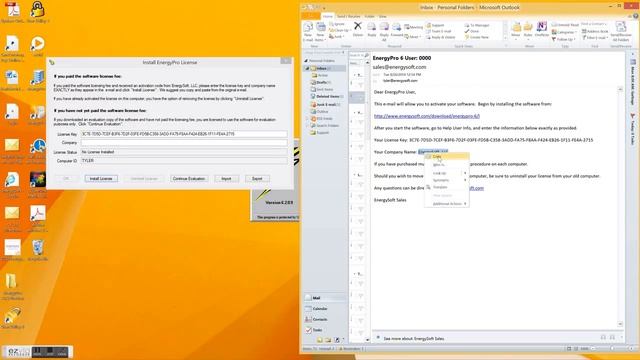The width and height of the screenshot is (640, 360).
Task: Click the Export button in license dialog
Action: click(257, 179)
